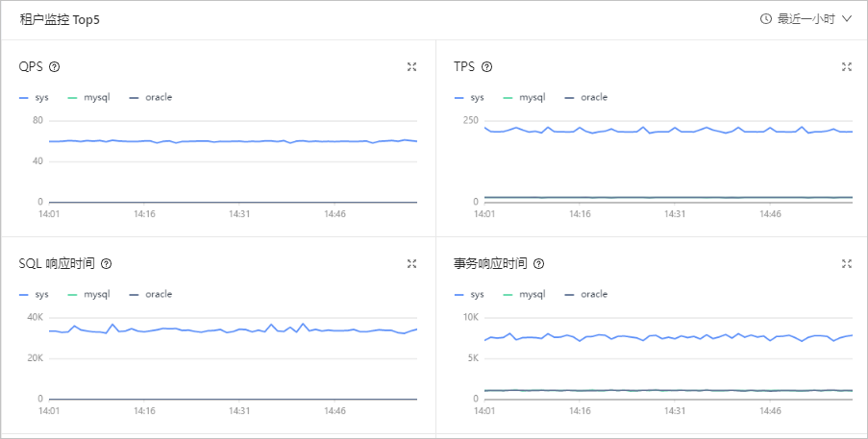
Task: Click the SQL 响应时间 chart title
Action: 57,264
